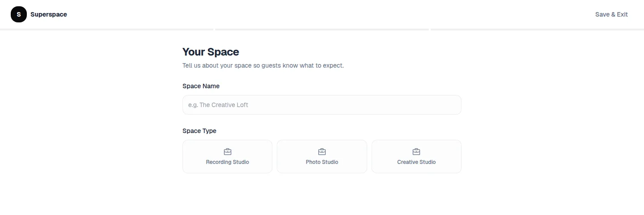Click the "Space Name" label

201,86
